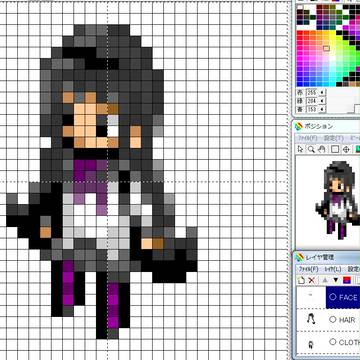The image size is (360, 360).
Task: Toggle visibility circle of HAIR layer
Action: 332,319
